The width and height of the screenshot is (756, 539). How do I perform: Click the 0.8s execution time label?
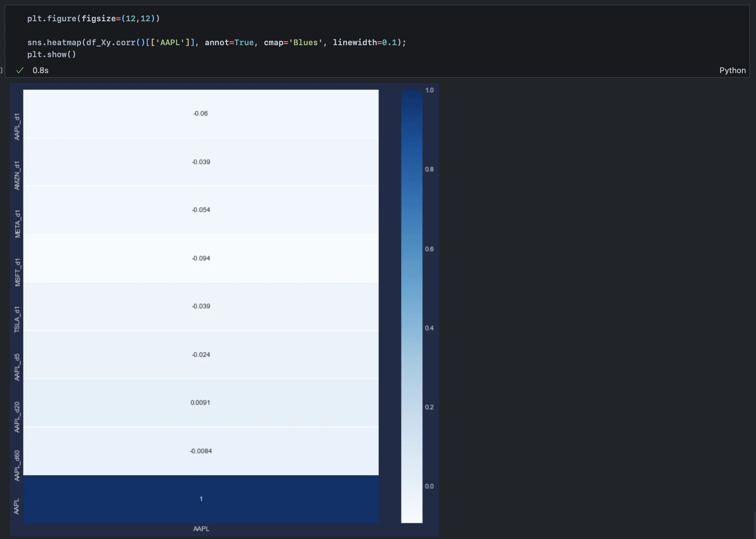41,70
